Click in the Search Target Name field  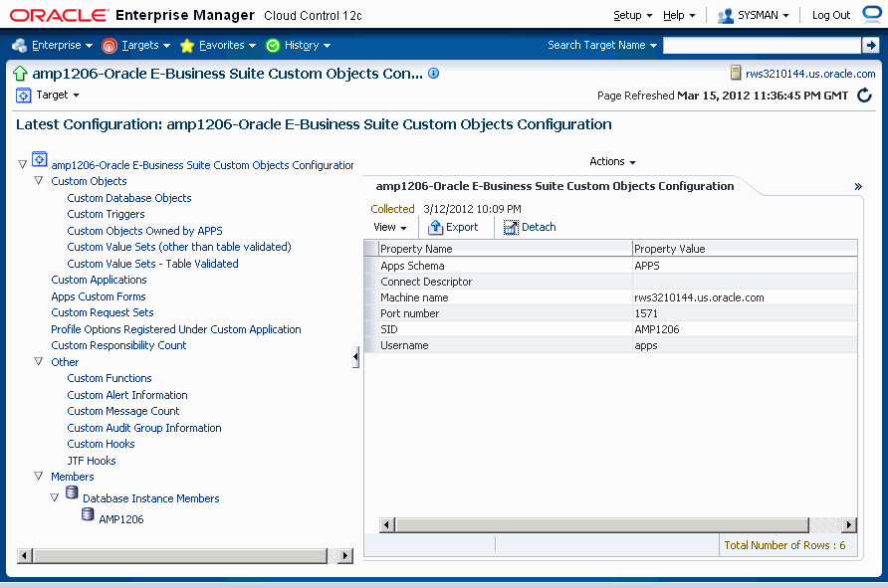[x=762, y=46]
